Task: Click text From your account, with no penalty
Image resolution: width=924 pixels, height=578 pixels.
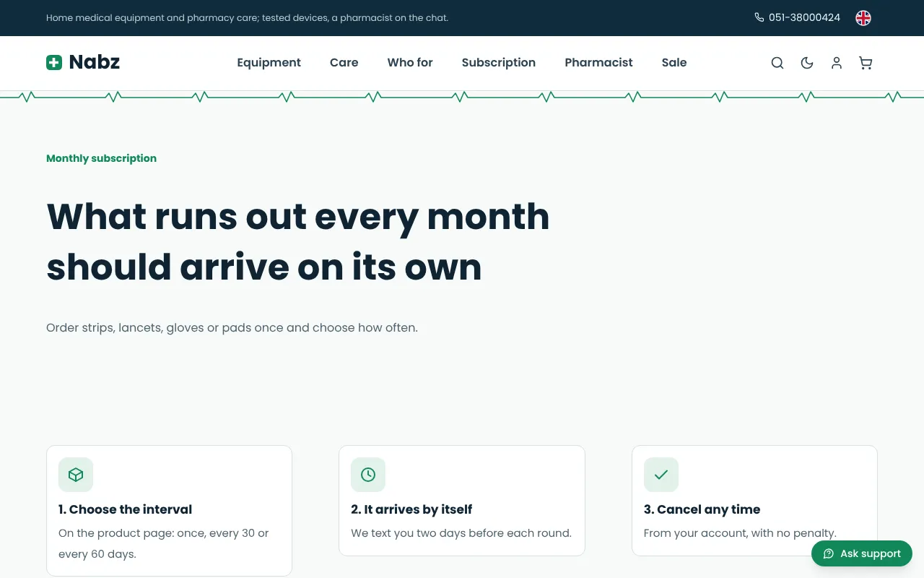Action: (x=740, y=533)
